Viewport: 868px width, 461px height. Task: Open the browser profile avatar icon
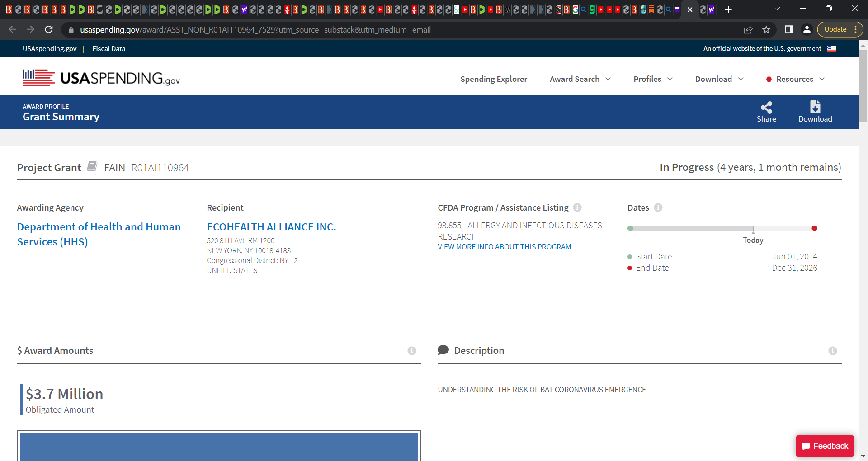tap(807, 29)
